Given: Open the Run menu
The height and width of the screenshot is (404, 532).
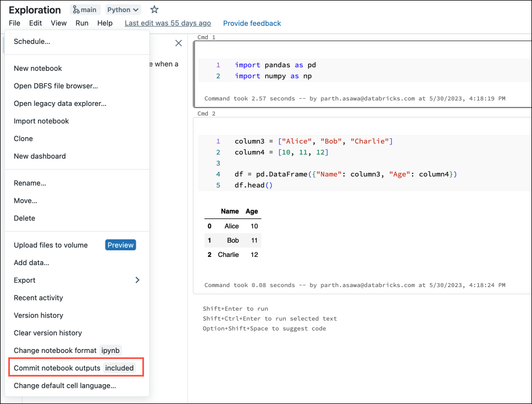Looking at the screenshot, I should point(82,23).
